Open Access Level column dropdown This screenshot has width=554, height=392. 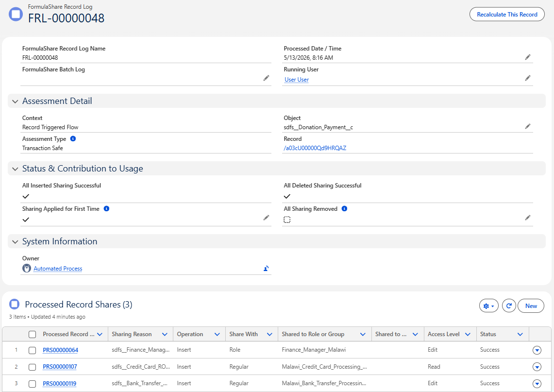[x=468, y=334]
